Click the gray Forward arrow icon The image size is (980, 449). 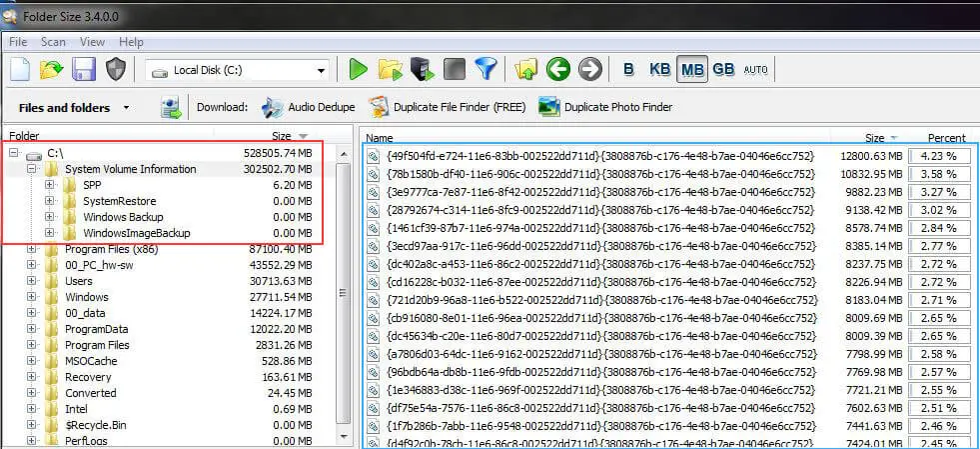pyautogui.click(x=590, y=69)
